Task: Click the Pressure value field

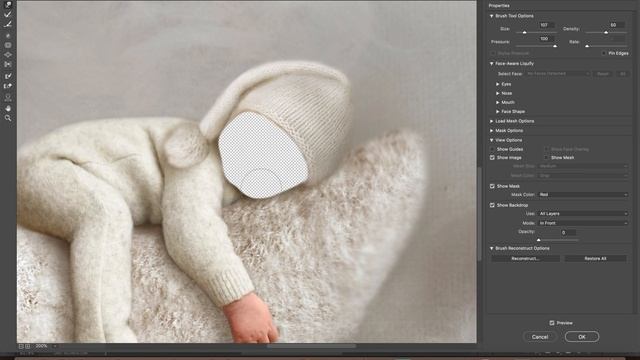Action: pos(546,38)
